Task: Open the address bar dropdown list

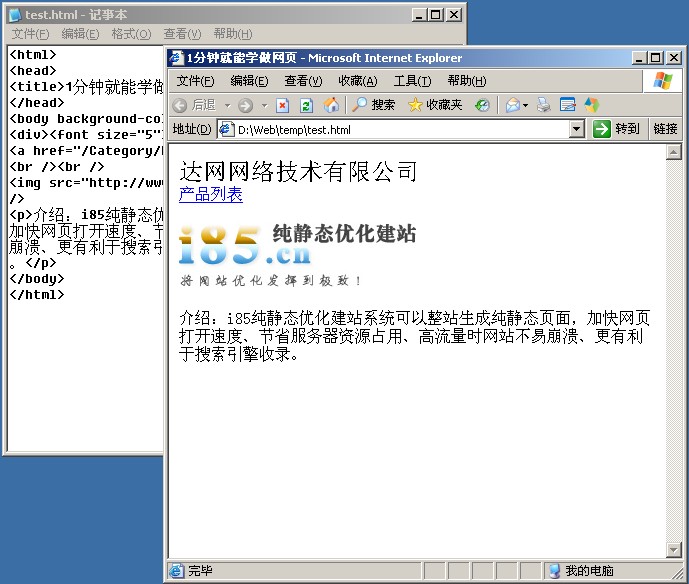Action: (x=577, y=130)
